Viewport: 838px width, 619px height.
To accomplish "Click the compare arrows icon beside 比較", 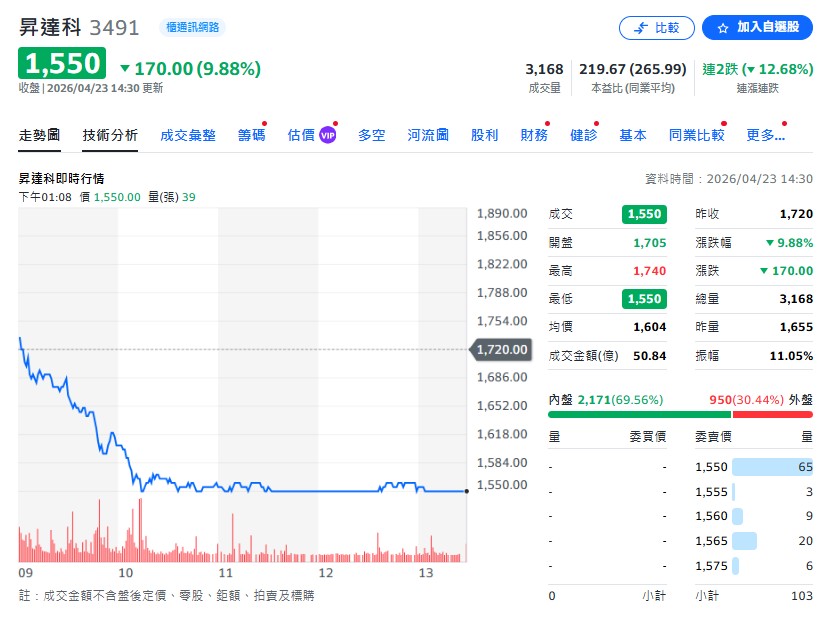I will (x=639, y=28).
